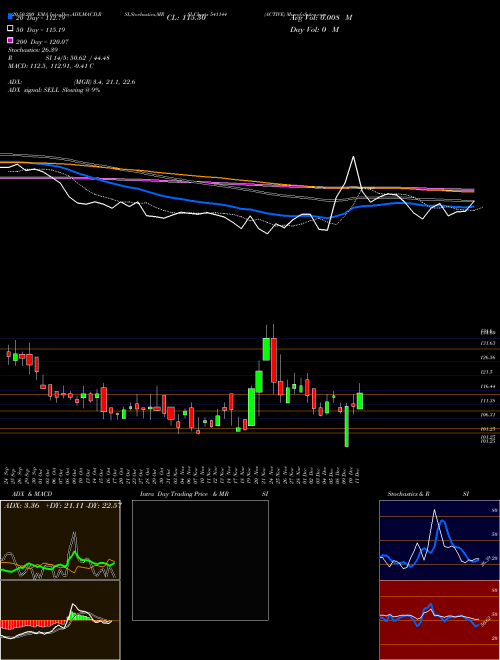Click the 106.31 price axis label
The image size is (500, 660).
tap(488, 415)
